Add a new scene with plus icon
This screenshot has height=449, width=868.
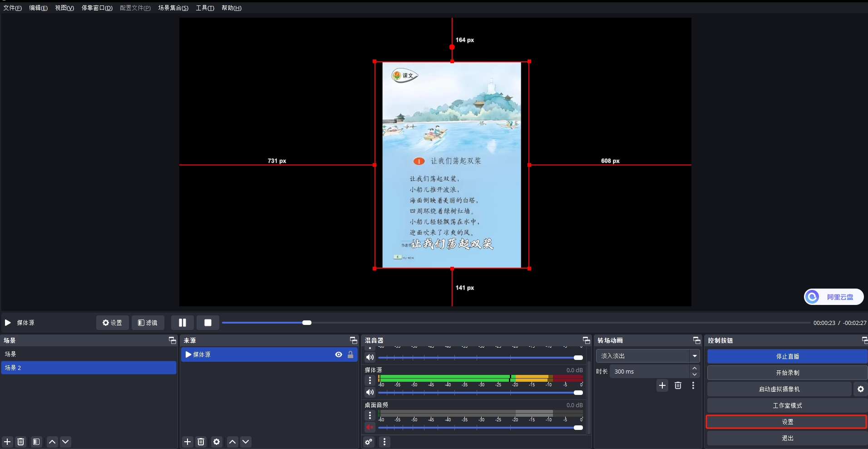tap(7, 442)
